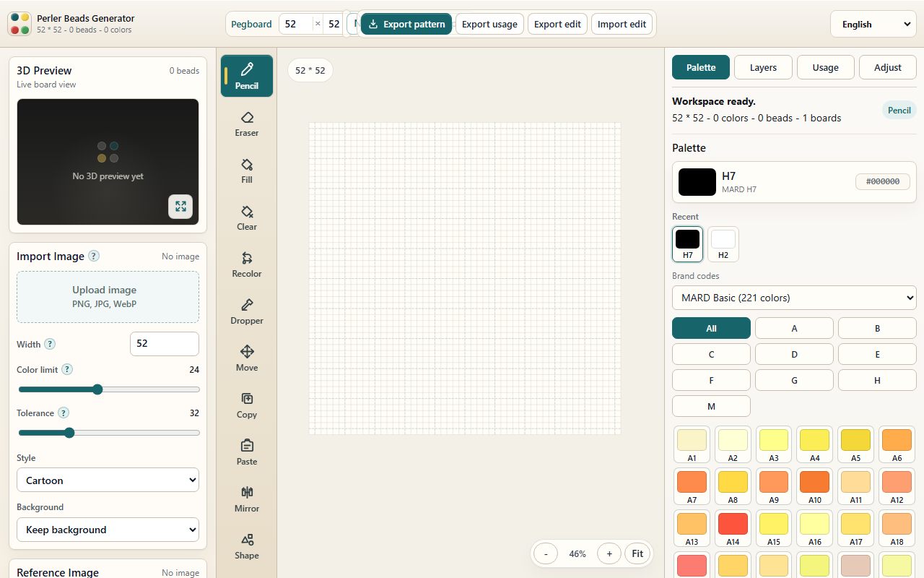Filter palette by group F
Screen dimensions: 924x578
click(x=711, y=380)
